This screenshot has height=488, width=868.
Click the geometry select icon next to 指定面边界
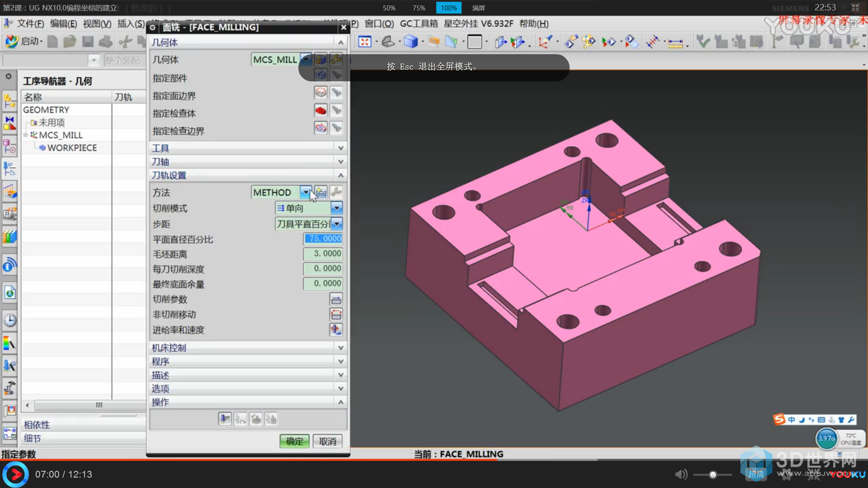click(x=321, y=93)
